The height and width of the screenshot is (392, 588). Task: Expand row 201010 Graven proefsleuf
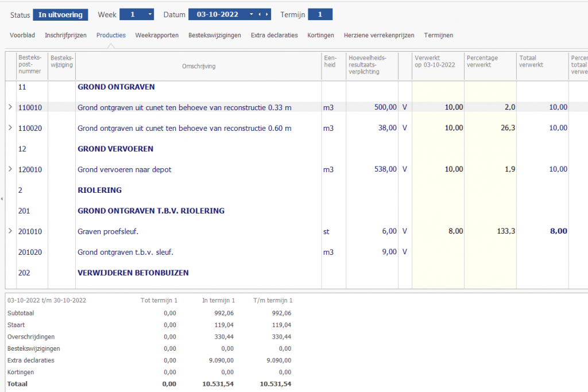pyautogui.click(x=10, y=231)
